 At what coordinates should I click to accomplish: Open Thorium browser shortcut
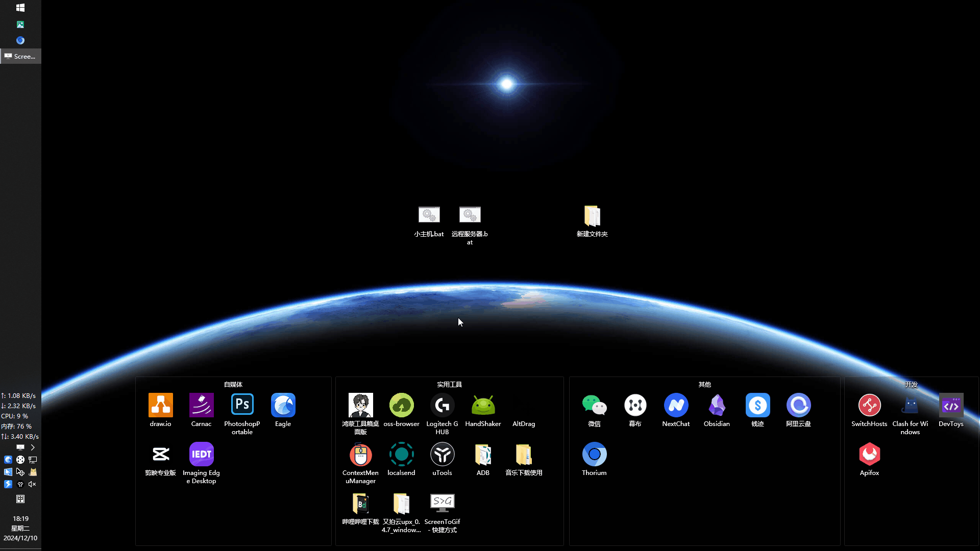[x=594, y=460]
